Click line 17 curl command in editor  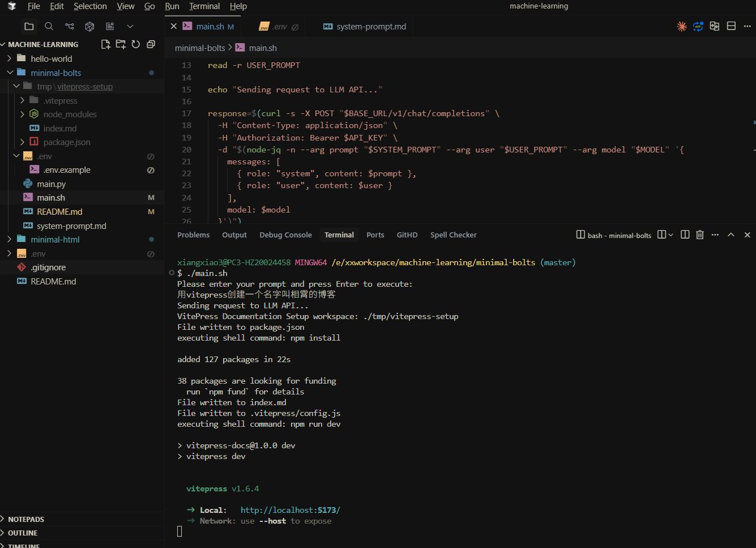[x=353, y=113]
